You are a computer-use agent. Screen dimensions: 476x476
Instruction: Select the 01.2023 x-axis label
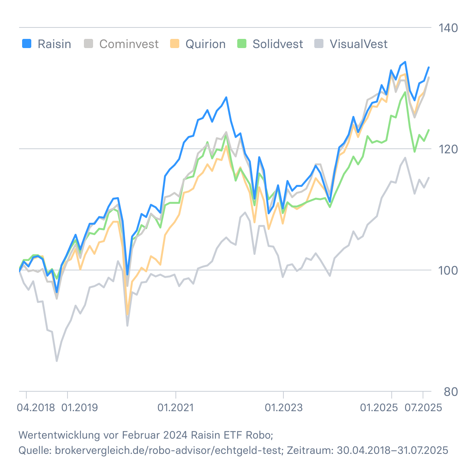pos(284,408)
